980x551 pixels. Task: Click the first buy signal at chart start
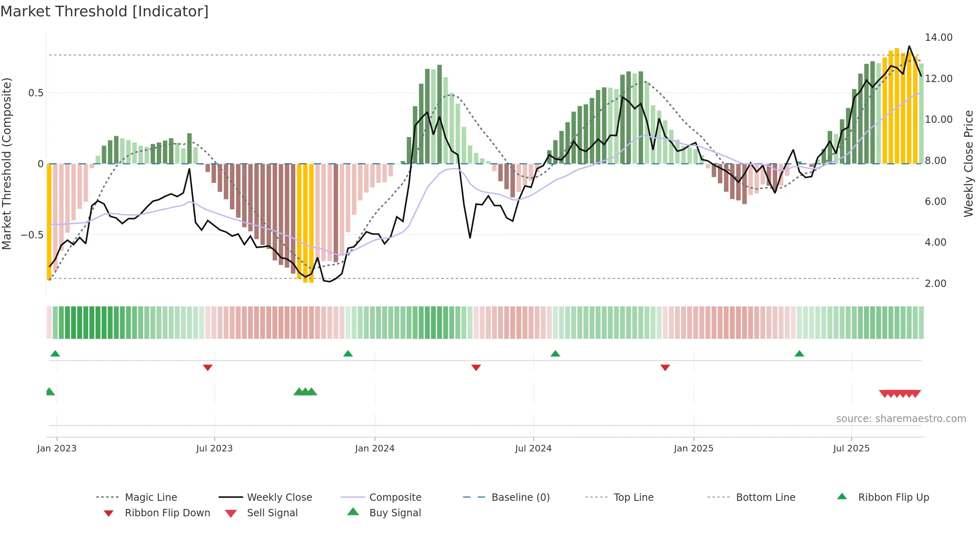(50, 391)
